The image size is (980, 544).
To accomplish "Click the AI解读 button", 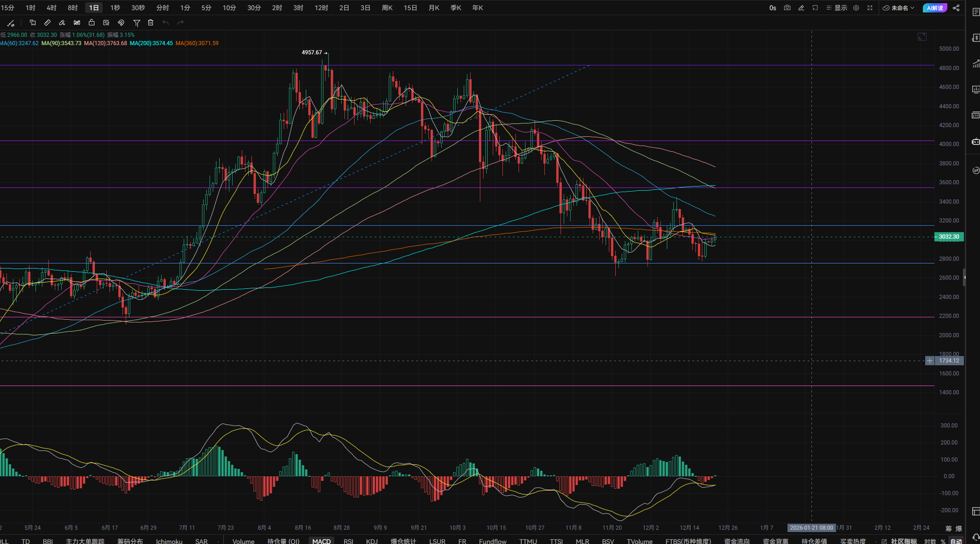I will (935, 8).
